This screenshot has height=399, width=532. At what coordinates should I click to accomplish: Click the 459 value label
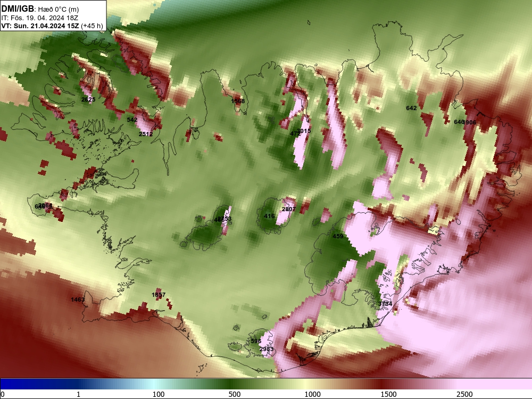[338, 237]
